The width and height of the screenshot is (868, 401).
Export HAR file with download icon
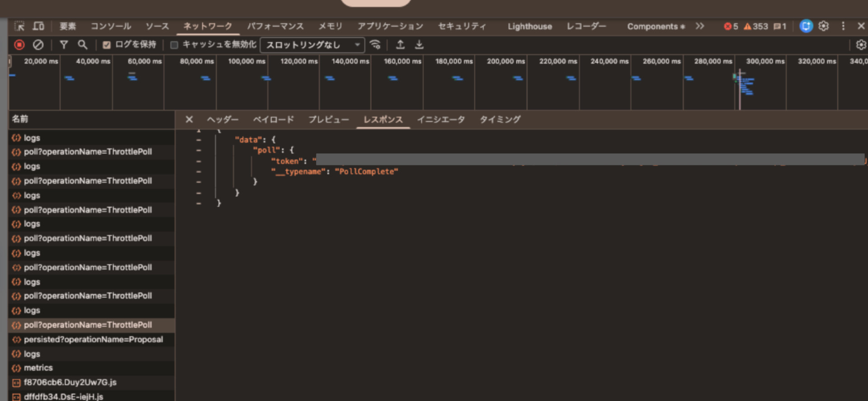coord(419,45)
